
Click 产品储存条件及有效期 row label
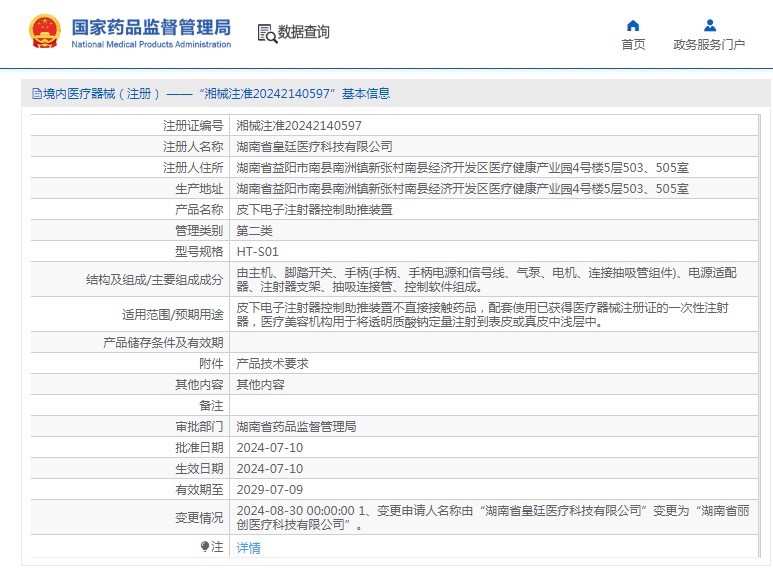click(163, 343)
